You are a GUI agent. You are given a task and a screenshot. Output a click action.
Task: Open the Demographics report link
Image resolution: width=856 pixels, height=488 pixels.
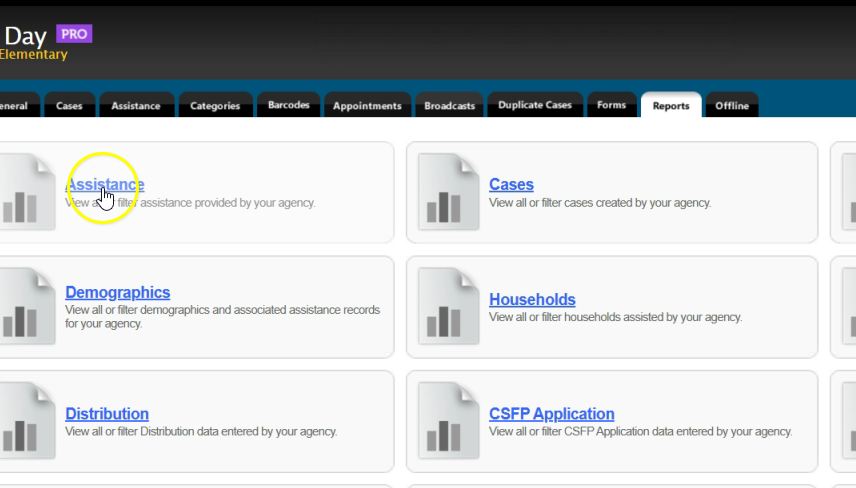117,293
